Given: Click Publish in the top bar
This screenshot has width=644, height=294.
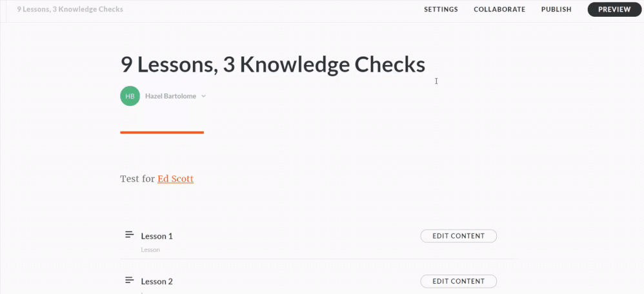Looking at the screenshot, I should coord(556,10).
